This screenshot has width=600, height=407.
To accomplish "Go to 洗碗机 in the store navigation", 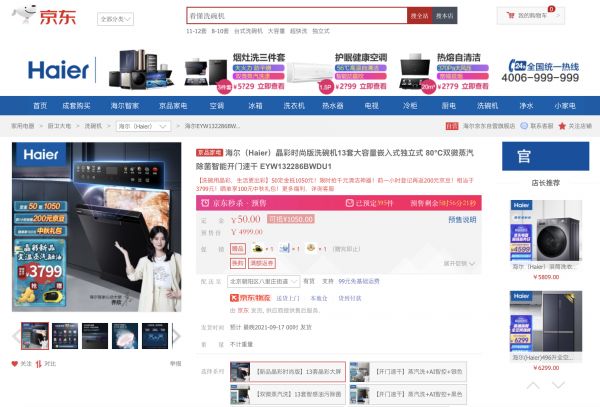I will click(487, 105).
